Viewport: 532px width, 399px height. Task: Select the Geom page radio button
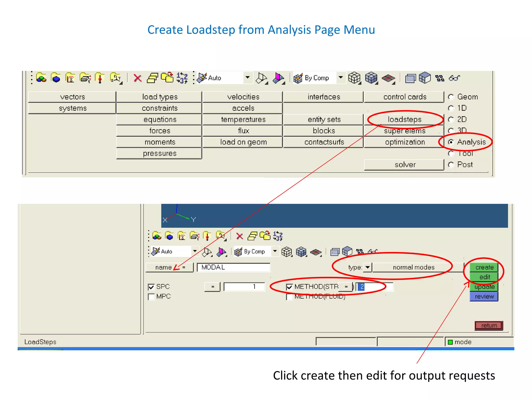[451, 97]
